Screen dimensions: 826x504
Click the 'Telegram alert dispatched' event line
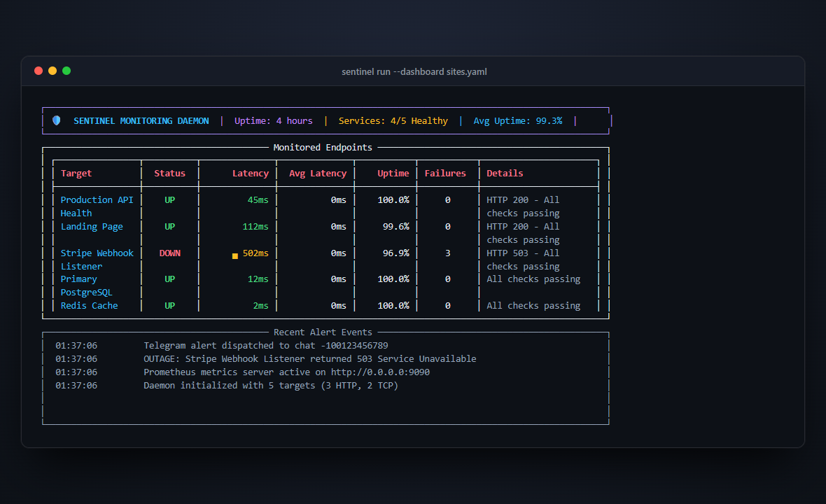266,346
